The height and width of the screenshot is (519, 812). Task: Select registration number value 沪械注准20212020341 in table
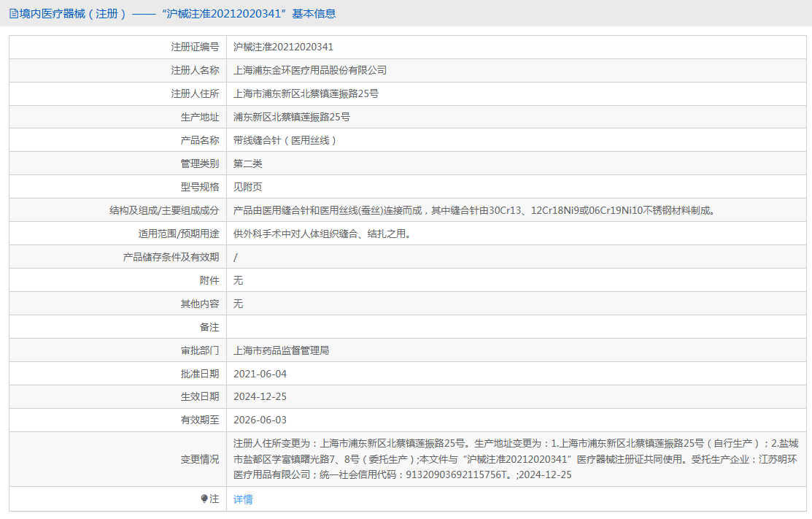point(283,47)
